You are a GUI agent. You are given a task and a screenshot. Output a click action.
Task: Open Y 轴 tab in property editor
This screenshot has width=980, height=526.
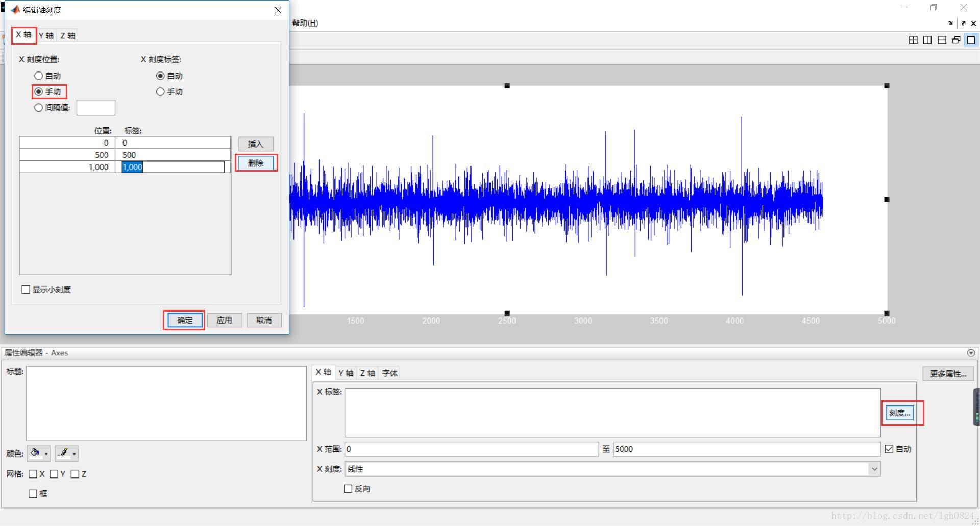click(x=346, y=373)
